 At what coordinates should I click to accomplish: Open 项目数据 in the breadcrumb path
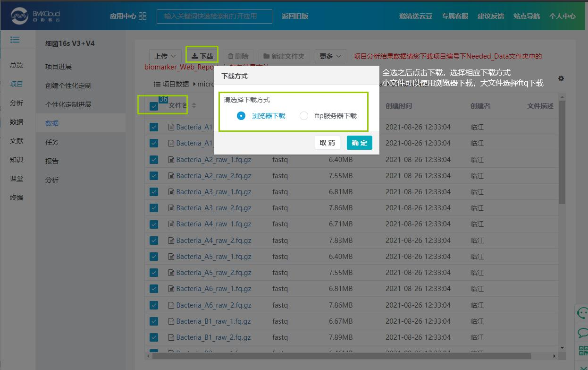tap(171, 84)
